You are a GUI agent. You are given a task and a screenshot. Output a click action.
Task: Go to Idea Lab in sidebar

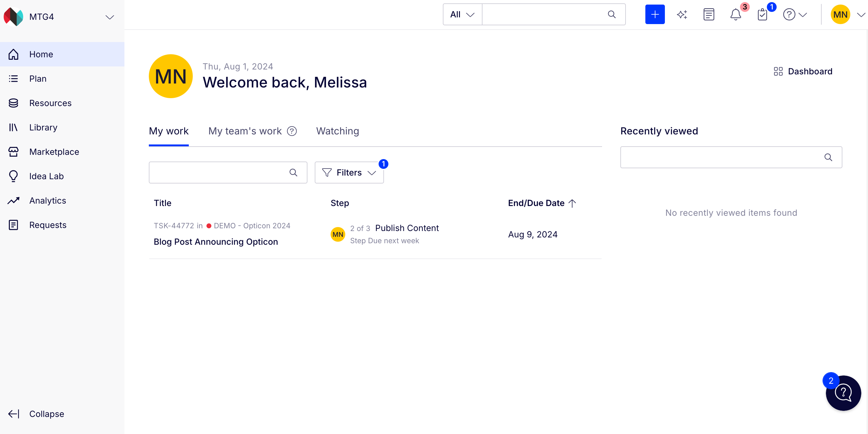click(46, 176)
